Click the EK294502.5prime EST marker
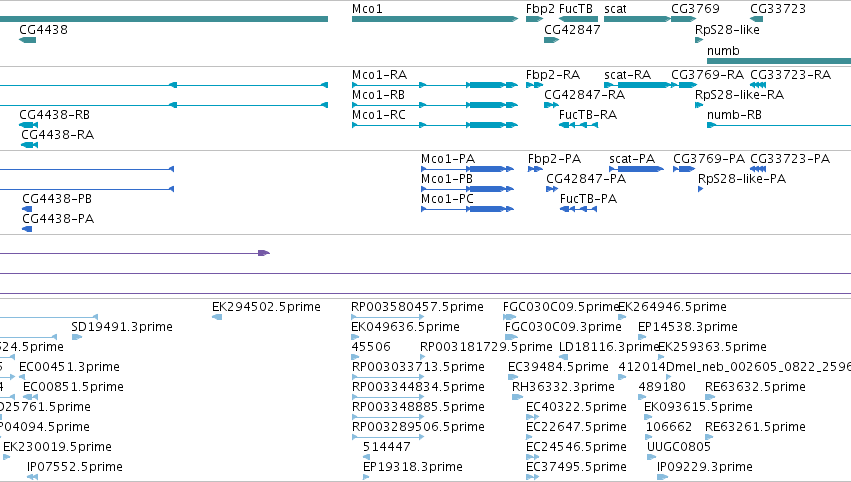 pyautogui.click(x=217, y=317)
